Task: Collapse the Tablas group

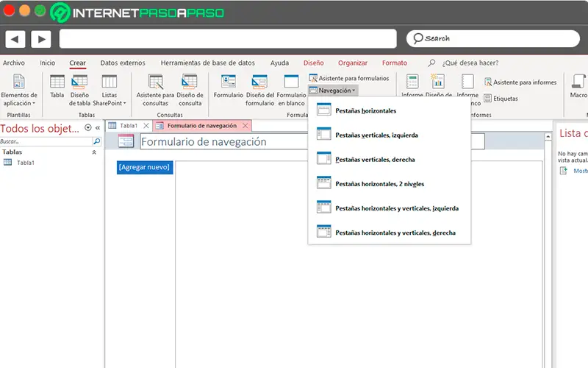Action: point(94,152)
